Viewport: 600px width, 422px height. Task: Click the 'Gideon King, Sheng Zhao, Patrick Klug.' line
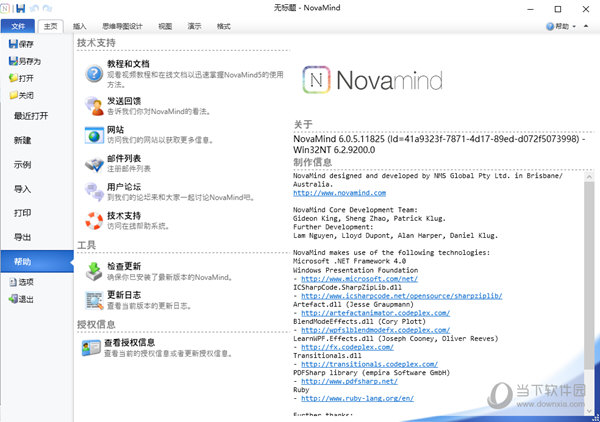pyautogui.click(x=369, y=218)
